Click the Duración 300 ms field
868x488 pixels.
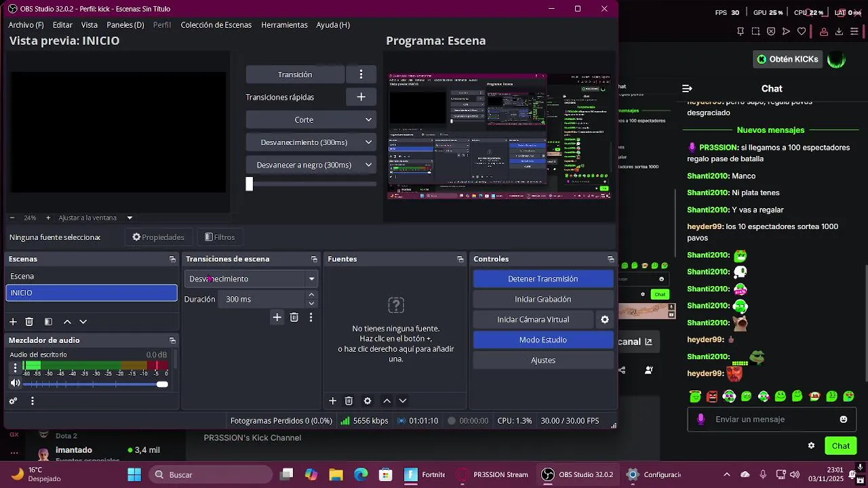pyautogui.click(x=263, y=299)
